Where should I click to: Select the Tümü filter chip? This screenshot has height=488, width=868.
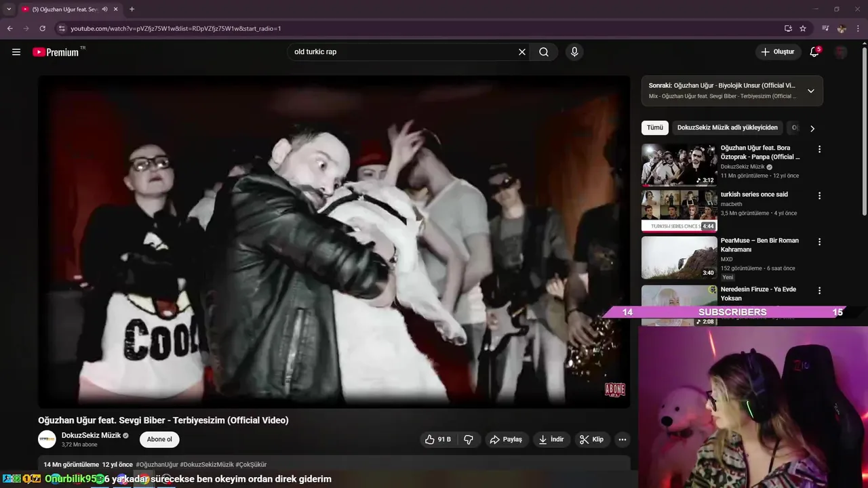655,127
